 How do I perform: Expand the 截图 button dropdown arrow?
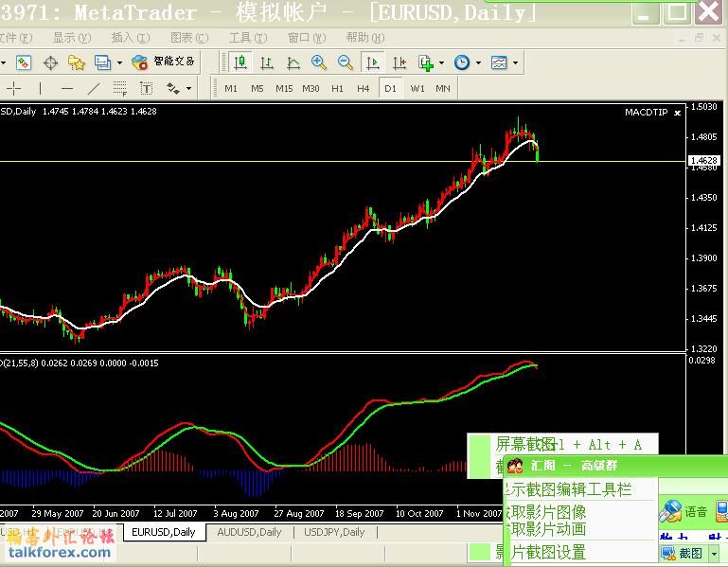tap(714, 554)
